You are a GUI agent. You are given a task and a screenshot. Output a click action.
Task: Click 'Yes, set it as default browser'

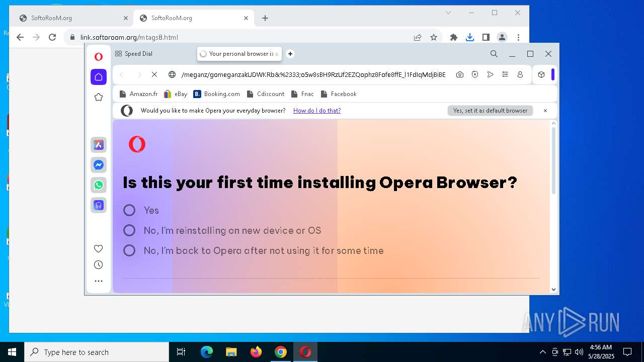pos(490,111)
